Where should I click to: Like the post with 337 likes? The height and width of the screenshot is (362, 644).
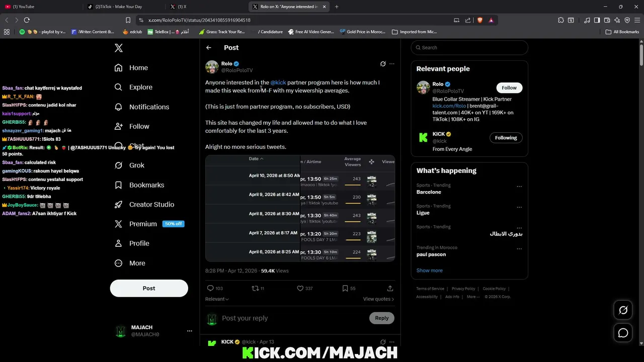(x=300, y=288)
